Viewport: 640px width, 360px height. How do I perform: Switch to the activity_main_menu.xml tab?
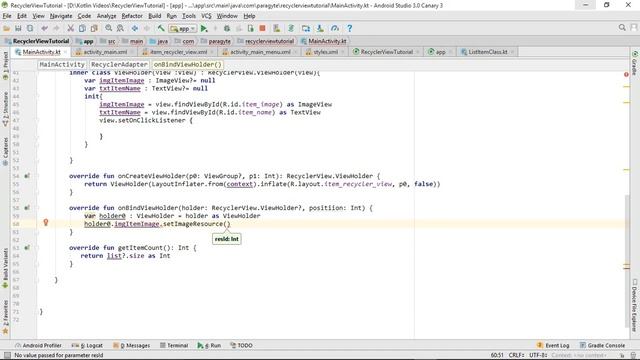[x=259, y=52]
